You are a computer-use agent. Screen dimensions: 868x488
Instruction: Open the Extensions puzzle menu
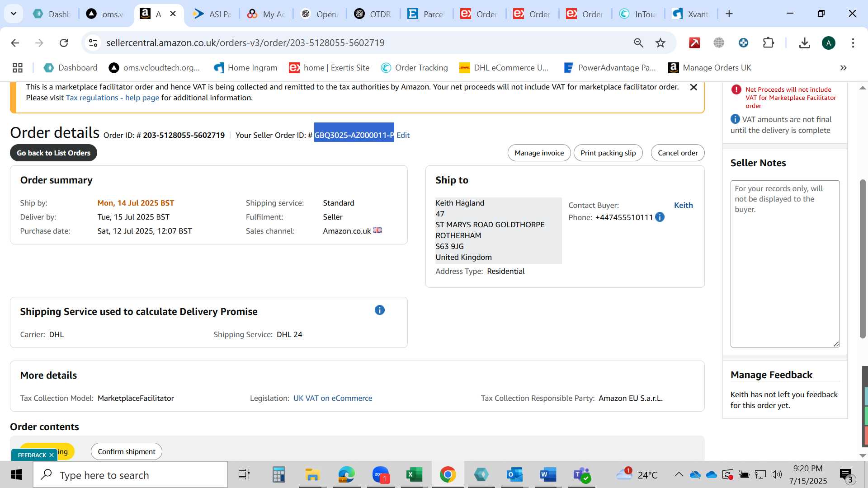[768, 43]
